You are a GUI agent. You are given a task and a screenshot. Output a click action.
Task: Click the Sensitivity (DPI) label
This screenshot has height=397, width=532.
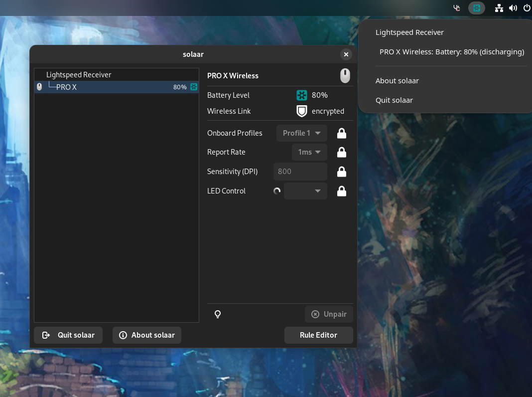click(233, 172)
